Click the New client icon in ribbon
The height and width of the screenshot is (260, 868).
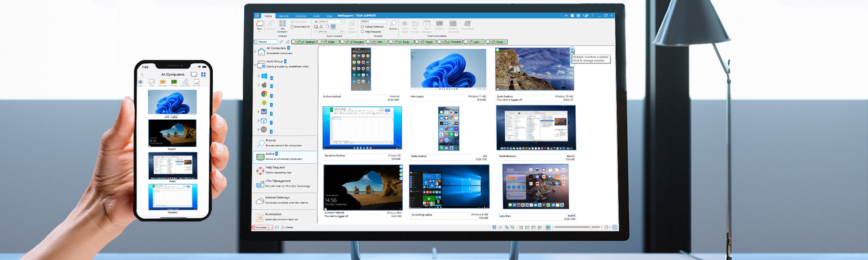point(259,25)
